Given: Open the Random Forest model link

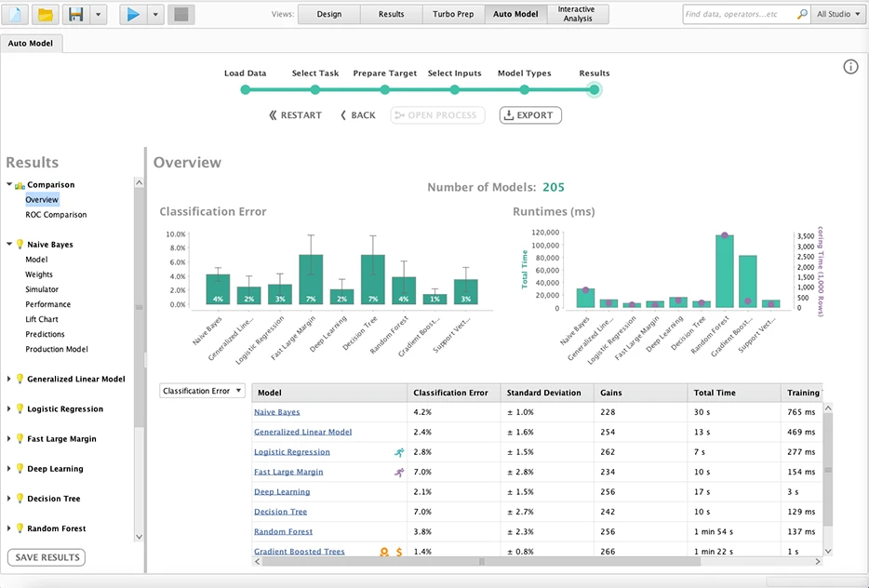Looking at the screenshot, I should tap(282, 531).
